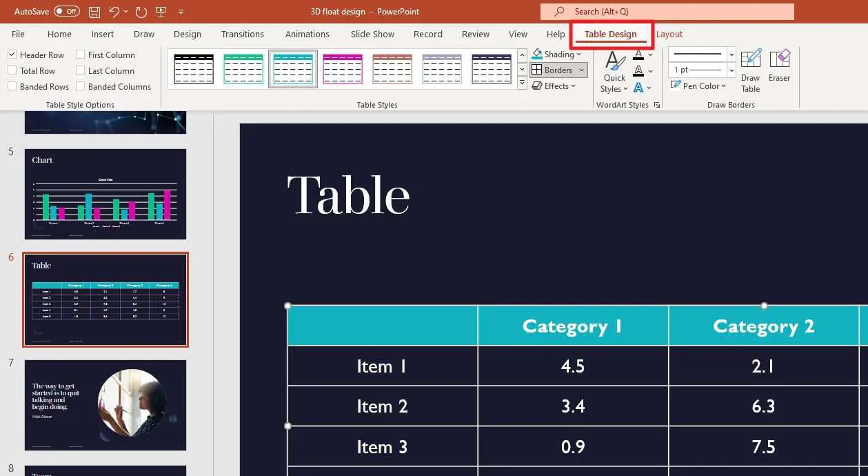The image size is (868, 476).
Task: Apply the magenta table style
Action: coord(343,69)
